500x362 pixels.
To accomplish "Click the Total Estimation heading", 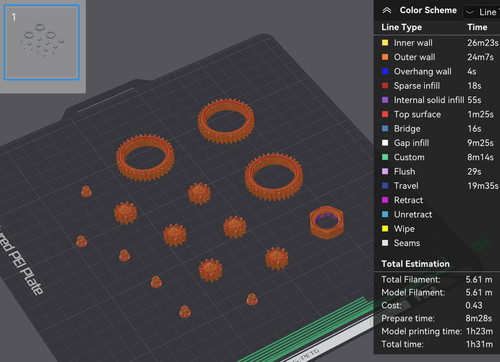I will tap(415, 264).
